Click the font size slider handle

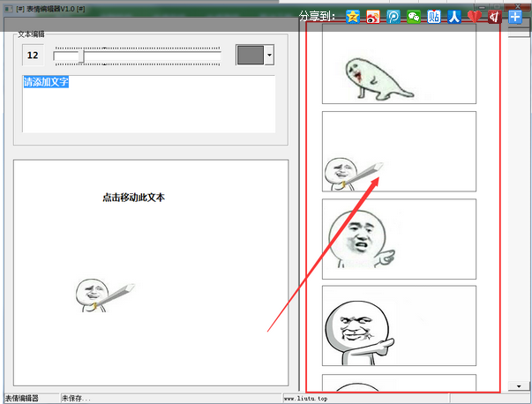81,56
